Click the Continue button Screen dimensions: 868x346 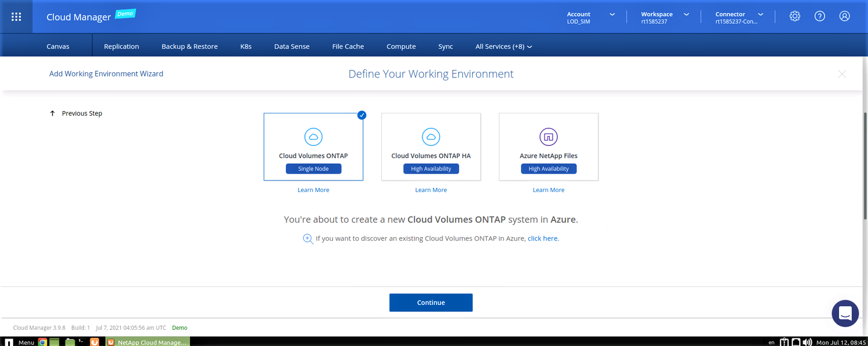[x=431, y=303]
